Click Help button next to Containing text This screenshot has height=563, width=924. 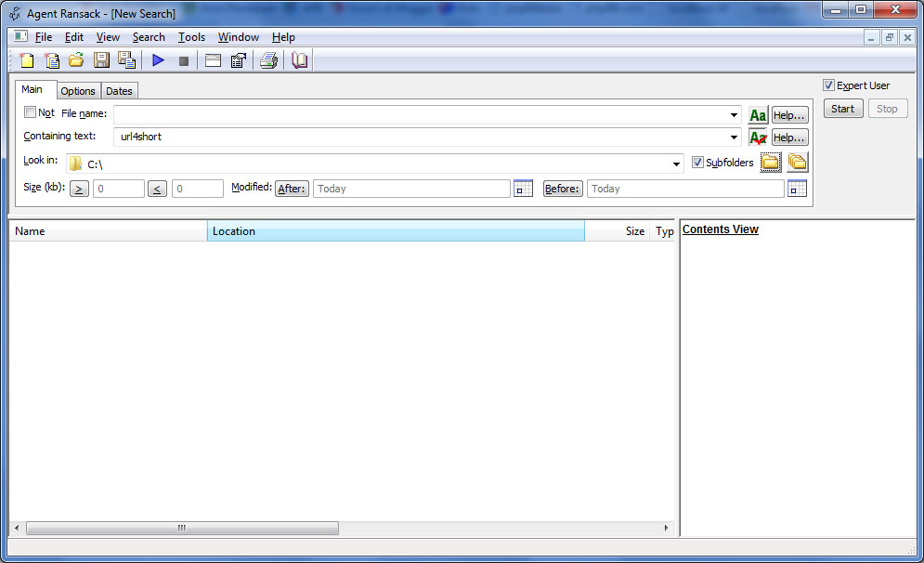[789, 137]
